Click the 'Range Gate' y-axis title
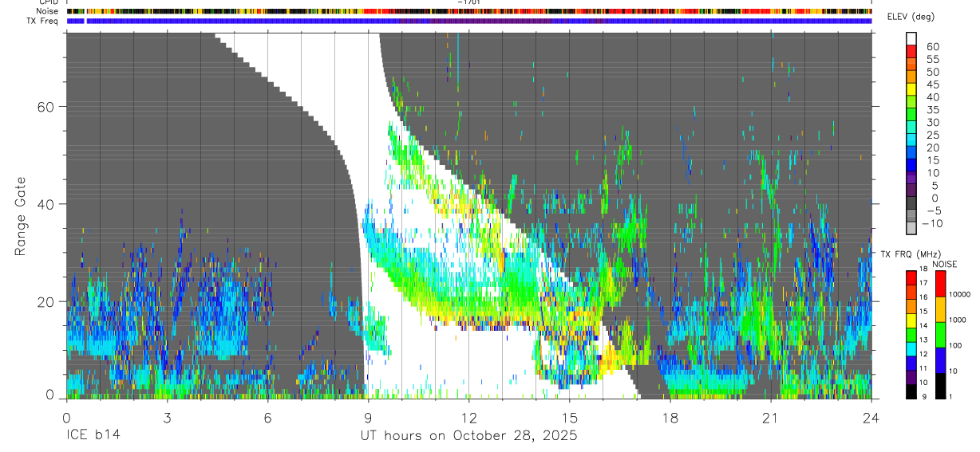 tap(22, 215)
